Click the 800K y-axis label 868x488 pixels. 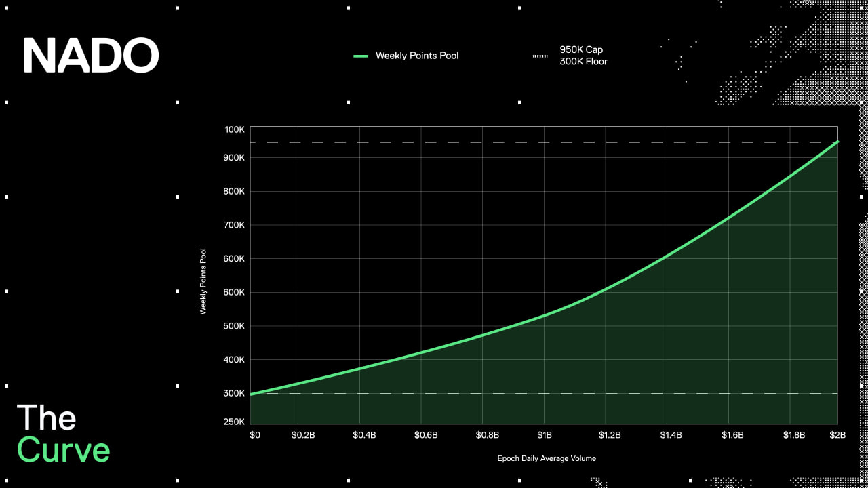coord(235,192)
